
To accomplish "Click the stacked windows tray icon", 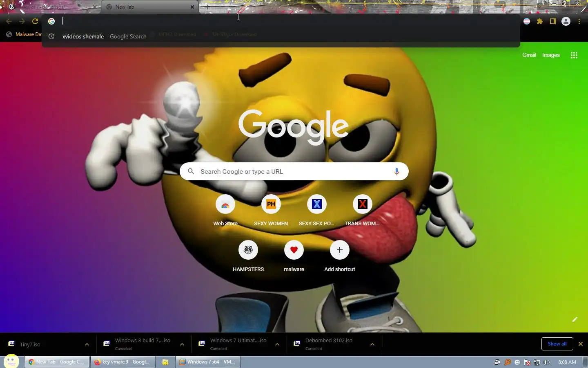I will 497,362.
